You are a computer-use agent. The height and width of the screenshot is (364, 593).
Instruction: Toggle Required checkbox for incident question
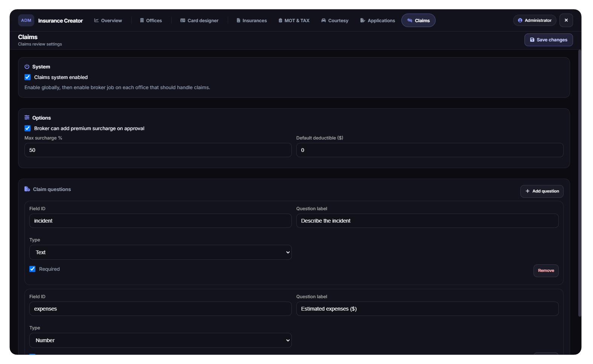[32, 269]
